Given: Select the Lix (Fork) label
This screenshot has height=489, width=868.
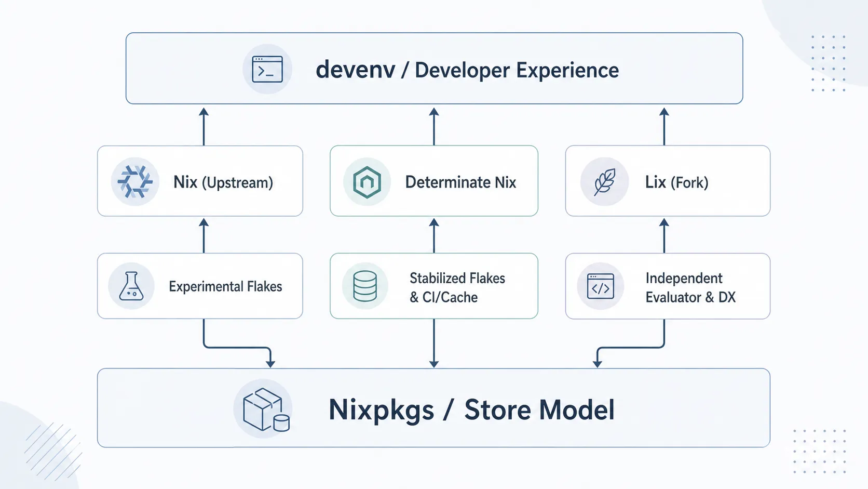Looking at the screenshot, I should [x=676, y=182].
